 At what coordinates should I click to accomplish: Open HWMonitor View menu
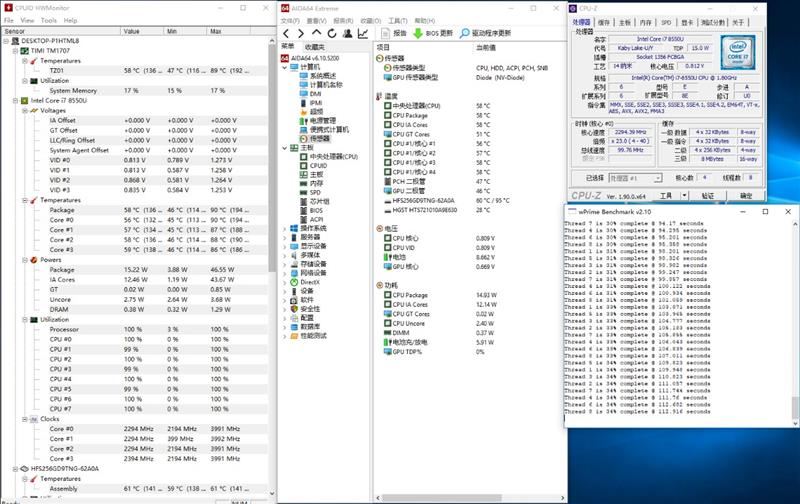point(27,20)
